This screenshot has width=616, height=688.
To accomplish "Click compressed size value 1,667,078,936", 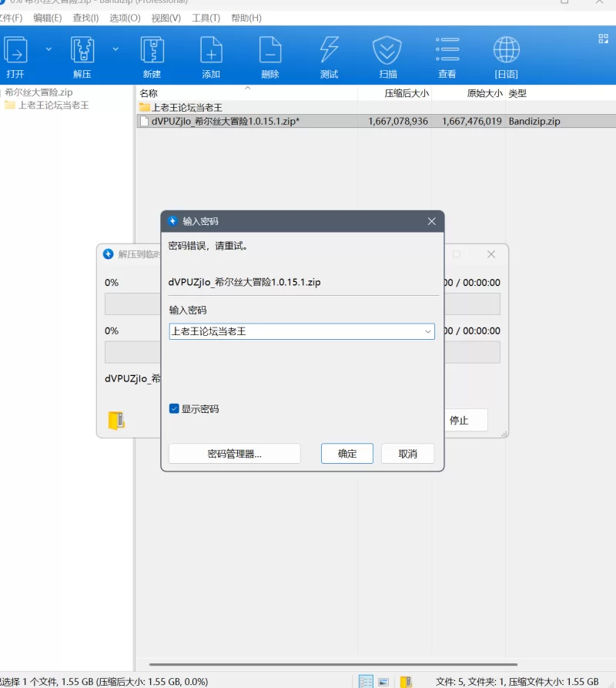I will coord(398,121).
